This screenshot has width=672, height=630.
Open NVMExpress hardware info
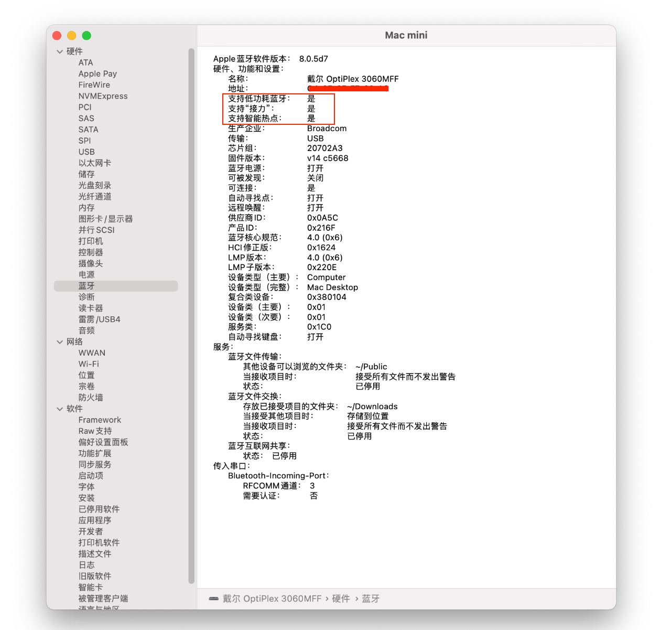tap(103, 96)
